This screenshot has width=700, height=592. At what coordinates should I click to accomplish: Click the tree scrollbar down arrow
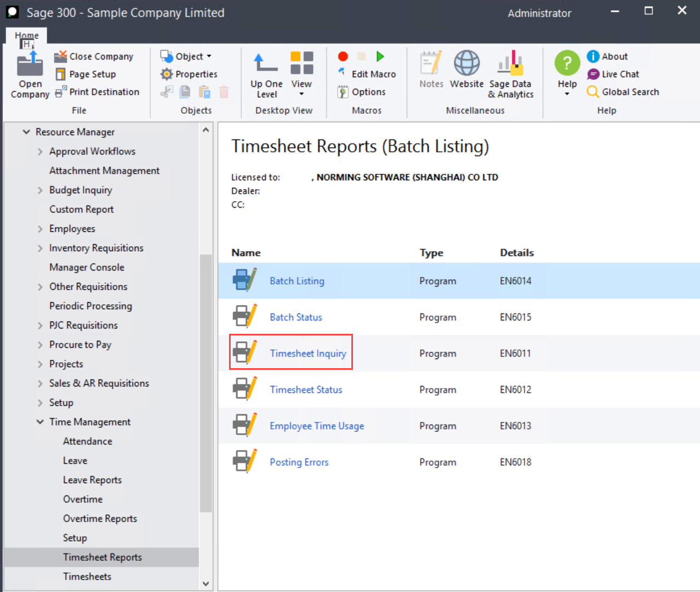click(206, 584)
